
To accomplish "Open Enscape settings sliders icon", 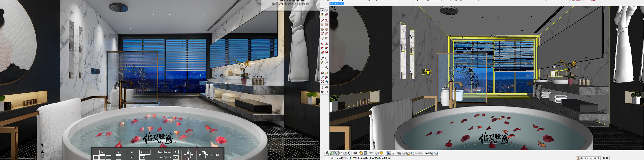I will coord(371,153).
